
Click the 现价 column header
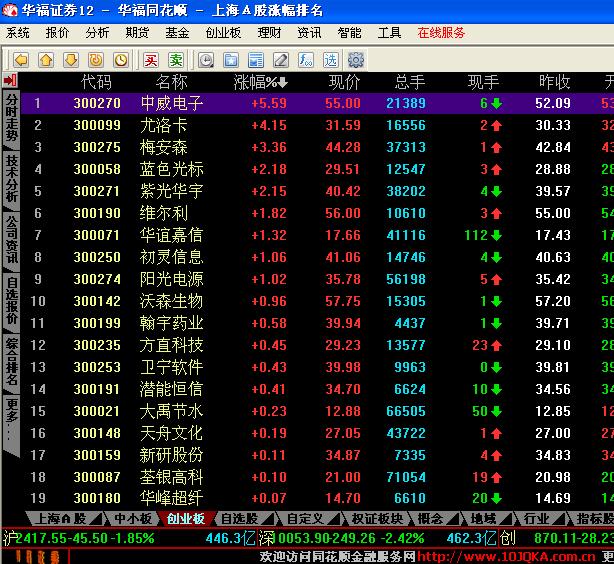[344, 81]
